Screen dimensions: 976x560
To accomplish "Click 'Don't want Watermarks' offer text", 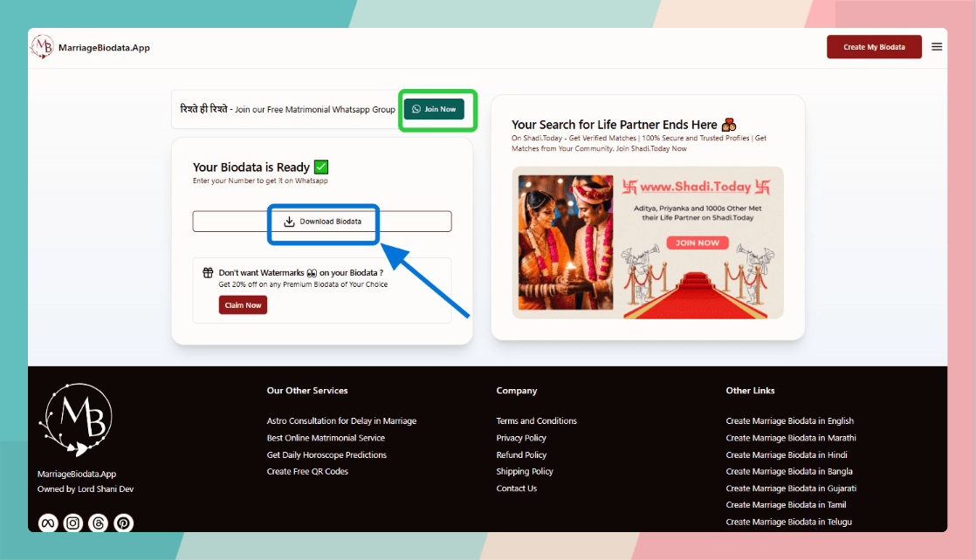I will click(300, 272).
